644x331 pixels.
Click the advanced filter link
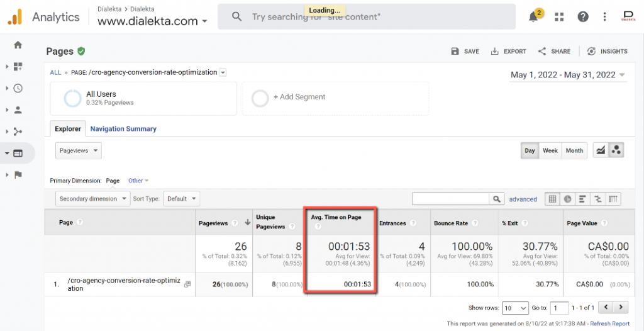click(523, 199)
